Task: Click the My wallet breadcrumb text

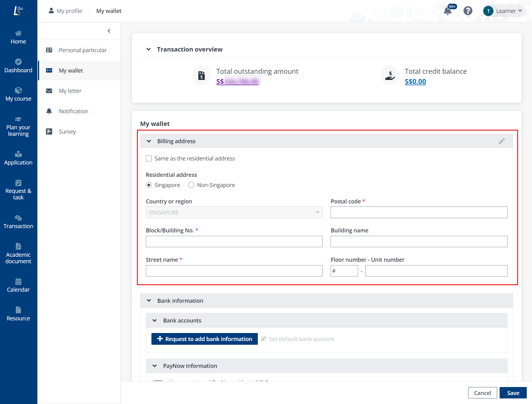Action: click(x=109, y=11)
